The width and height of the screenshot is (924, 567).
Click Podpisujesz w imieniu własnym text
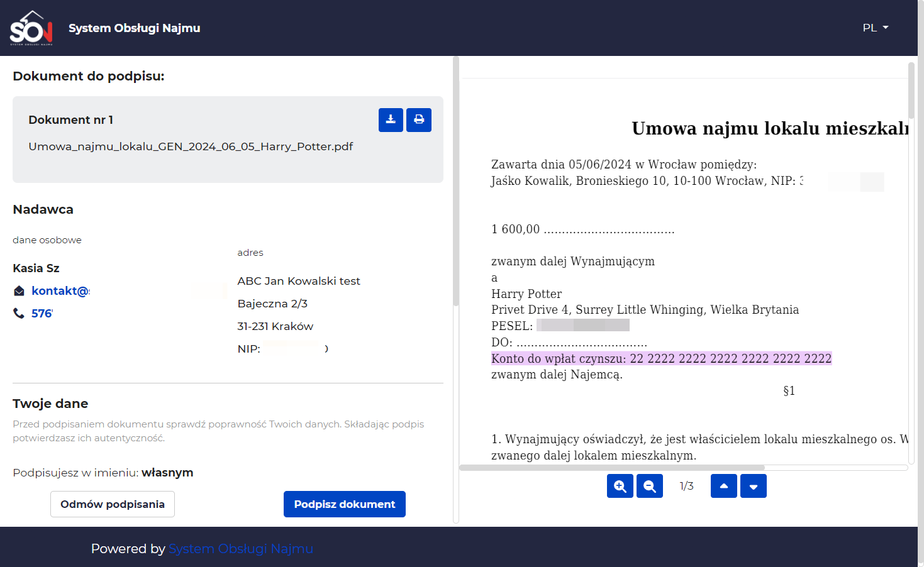[103, 473]
